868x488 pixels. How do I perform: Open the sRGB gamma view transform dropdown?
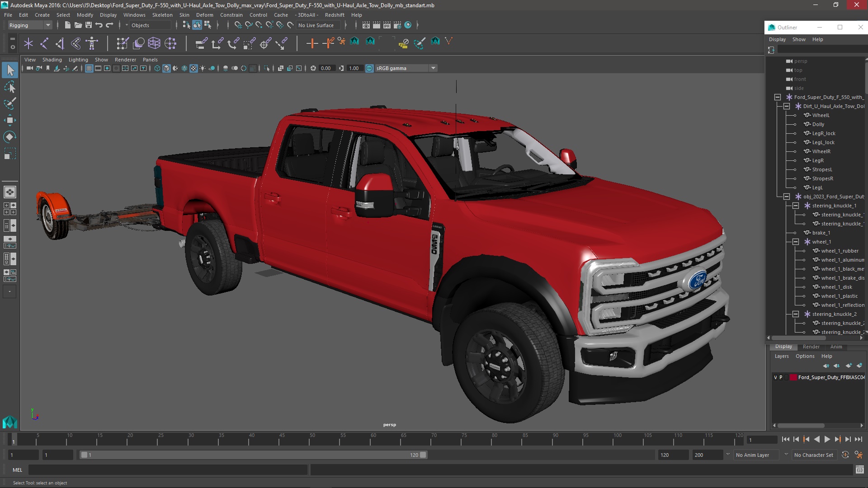[406, 68]
